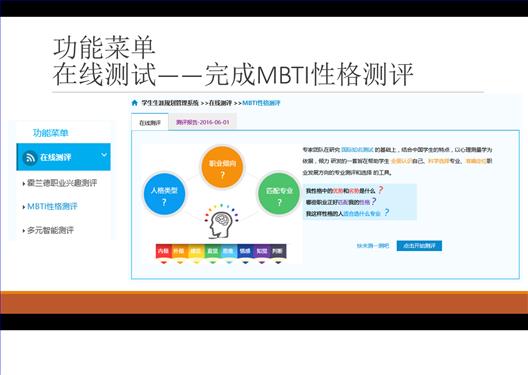Click the green 匹配专业 circle
This screenshot has width=528, height=375.
(279, 194)
